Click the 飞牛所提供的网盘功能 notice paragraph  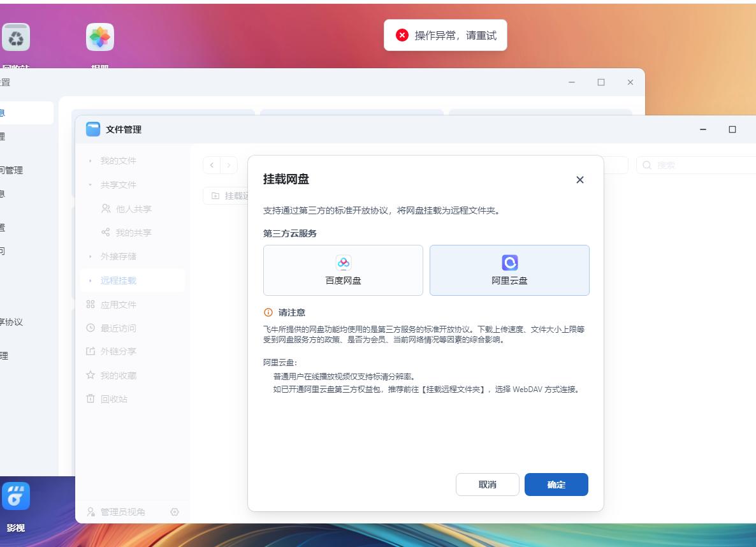pos(424,334)
